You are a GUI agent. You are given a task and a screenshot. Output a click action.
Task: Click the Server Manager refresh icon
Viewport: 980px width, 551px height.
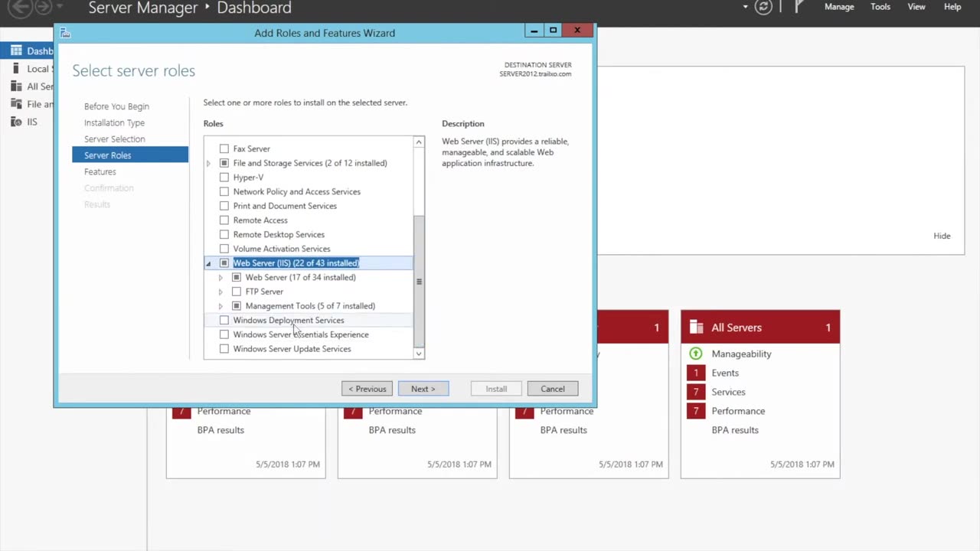(x=763, y=8)
